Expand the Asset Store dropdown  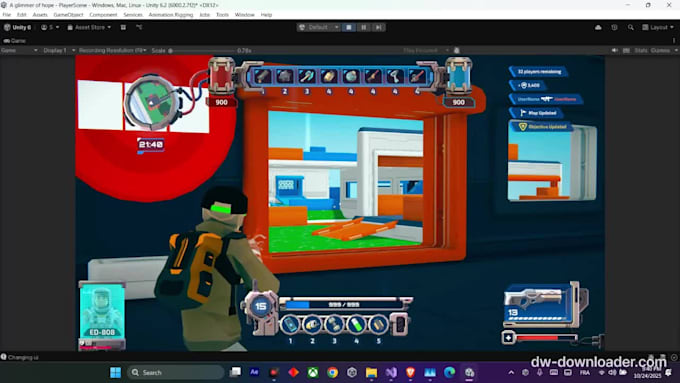pyautogui.click(x=89, y=27)
